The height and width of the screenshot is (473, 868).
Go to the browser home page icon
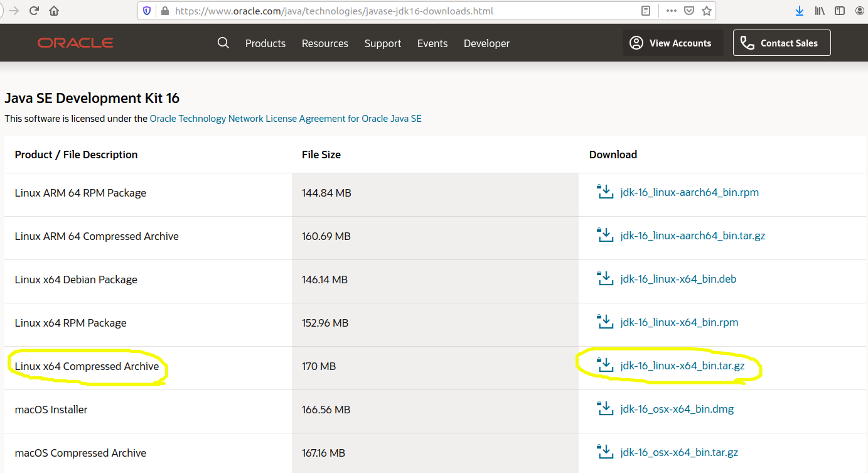[54, 11]
